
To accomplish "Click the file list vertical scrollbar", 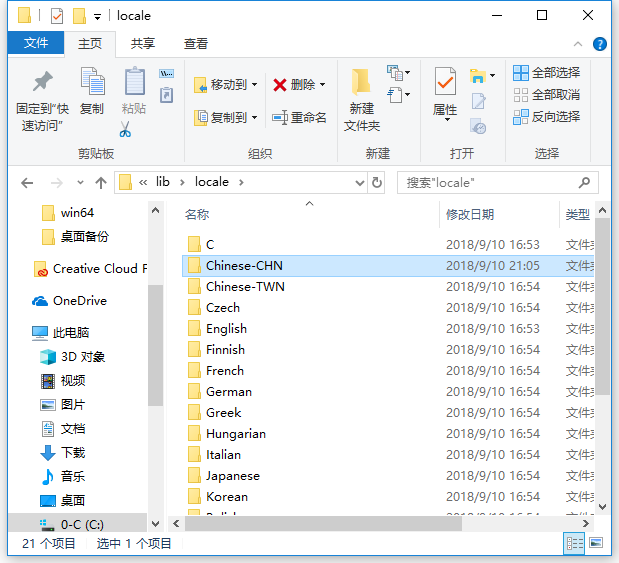I will tap(602, 307).
